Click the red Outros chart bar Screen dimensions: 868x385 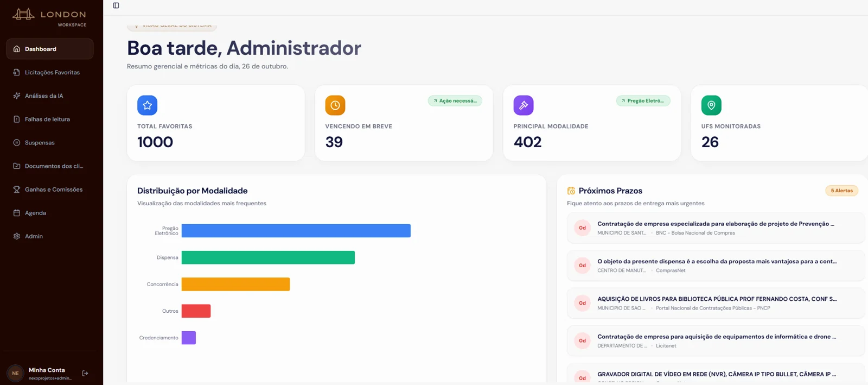(196, 311)
